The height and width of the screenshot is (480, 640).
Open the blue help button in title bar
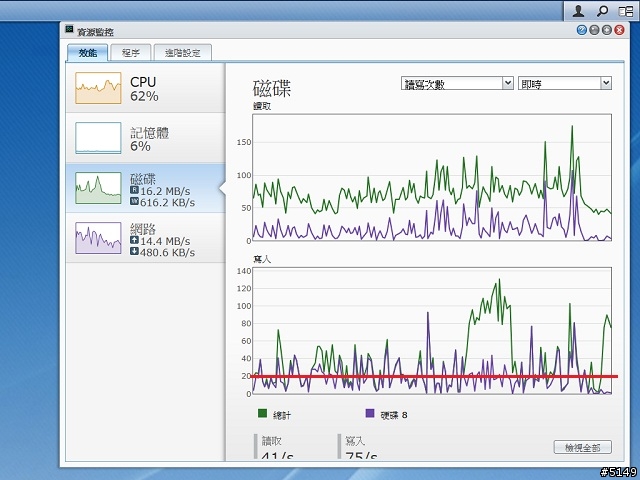pyautogui.click(x=582, y=30)
